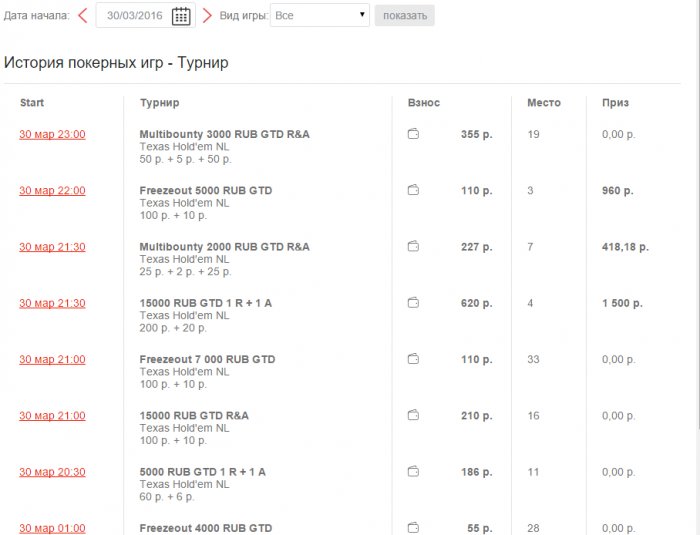This screenshot has height=535, width=700.
Task: Click wallet icon for Freezeout 5000 RUB row
Action: click(413, 190)
